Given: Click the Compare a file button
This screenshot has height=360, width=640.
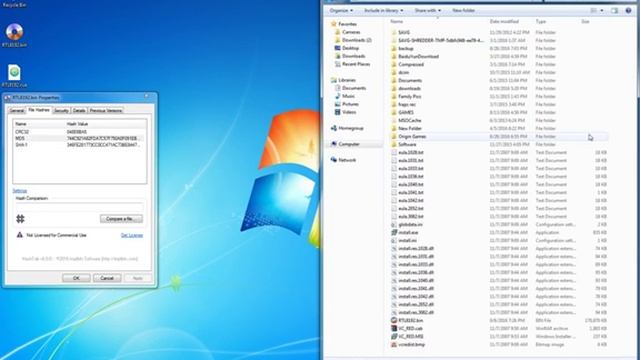Looking at the screenshot, I should (121, 219).
